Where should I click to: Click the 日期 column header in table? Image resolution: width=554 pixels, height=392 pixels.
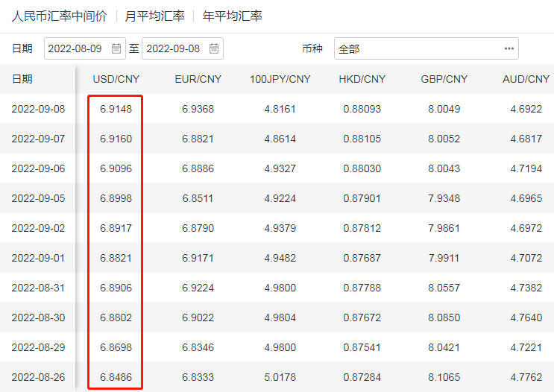(x=22, y=79)
